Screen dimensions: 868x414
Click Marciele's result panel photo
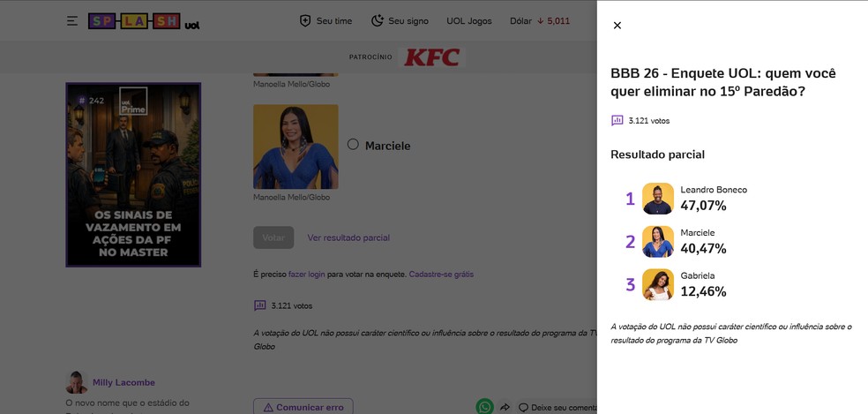(x=658, y=241)
